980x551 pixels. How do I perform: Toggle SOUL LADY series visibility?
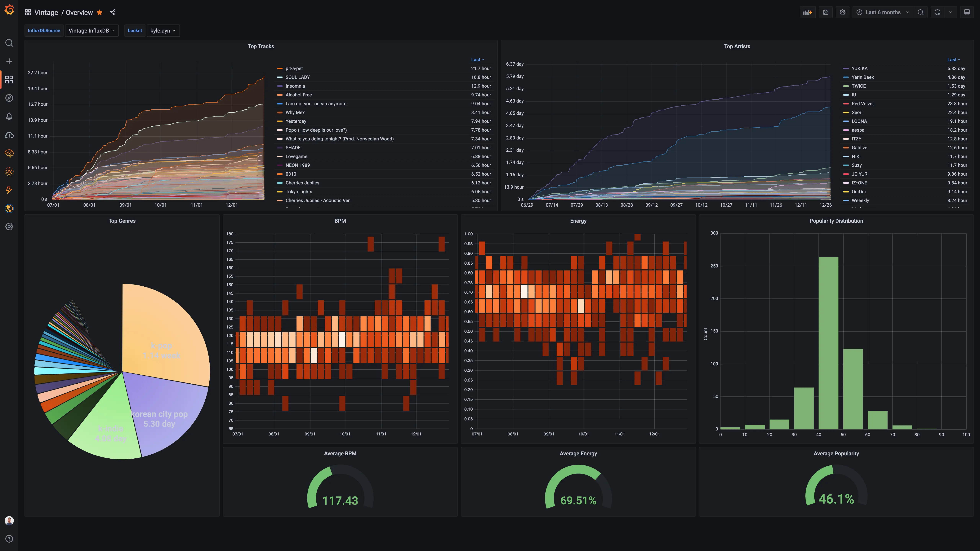(x=297, y=77)
